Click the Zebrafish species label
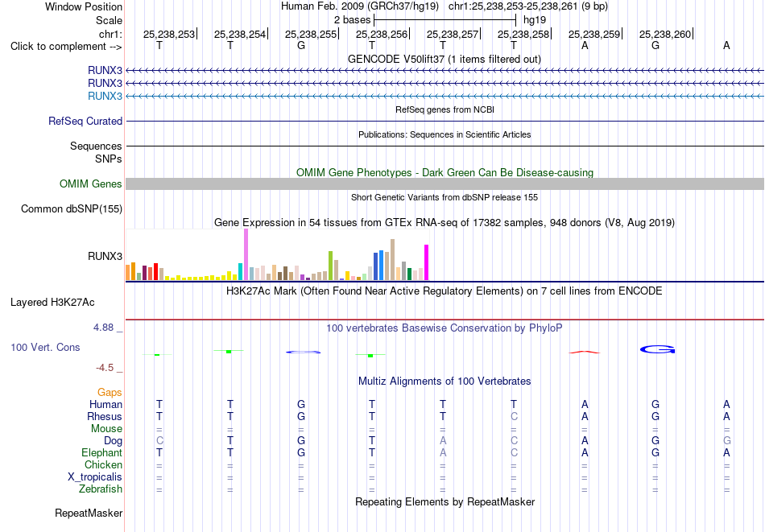Image resolution: width=765 pixels, height=532 pixels. tap(101, 489)
